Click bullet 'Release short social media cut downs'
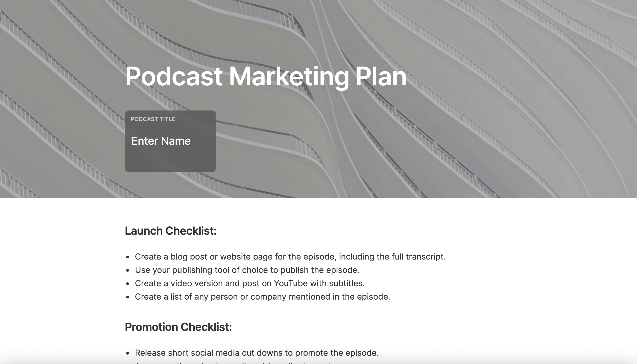 pyautogui.click(x=257, y=353)
